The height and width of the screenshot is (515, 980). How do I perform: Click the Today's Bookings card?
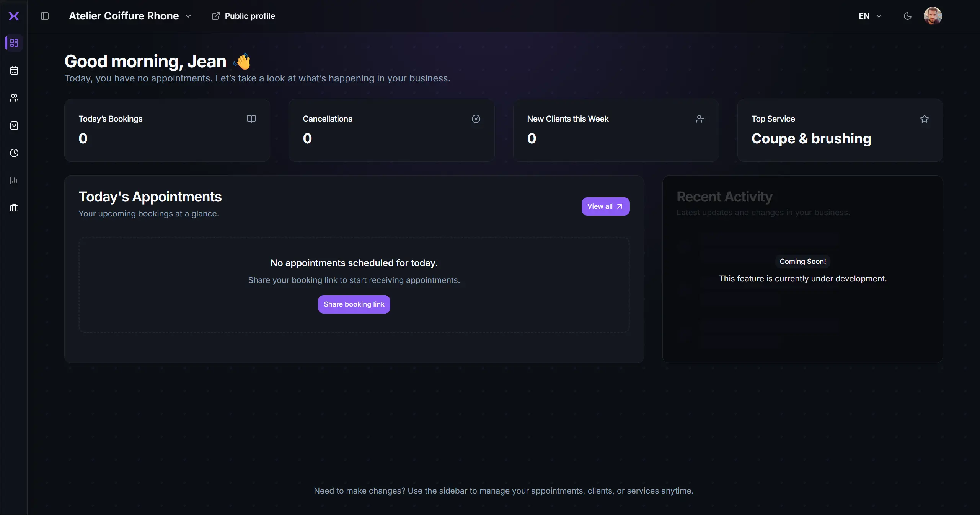[167, 130]
